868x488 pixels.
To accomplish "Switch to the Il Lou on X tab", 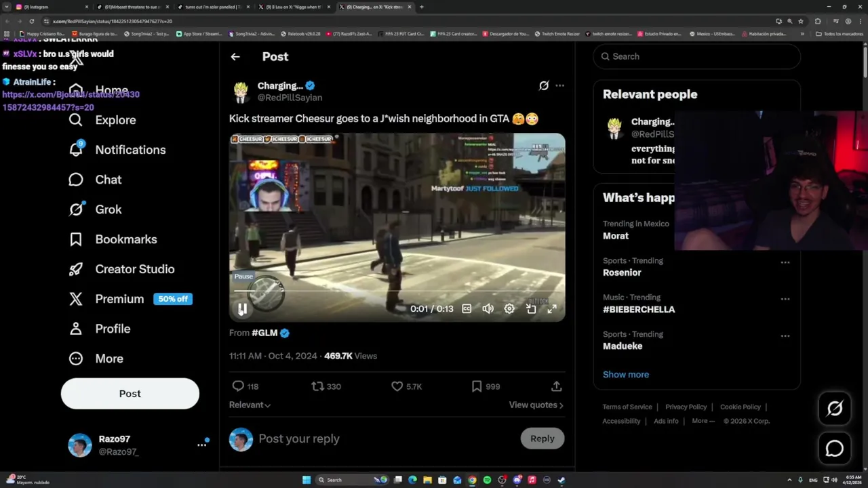I will 294,7.
